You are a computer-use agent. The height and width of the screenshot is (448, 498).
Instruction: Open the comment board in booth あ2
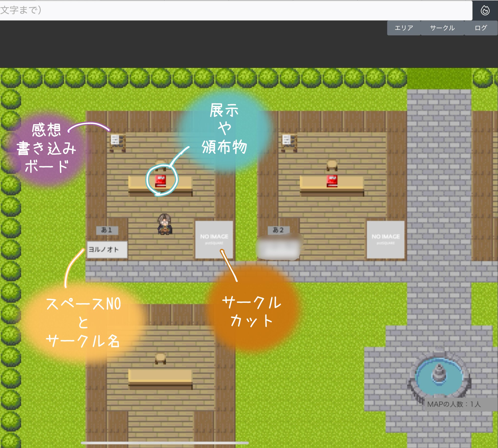click(x=289, y=143)
